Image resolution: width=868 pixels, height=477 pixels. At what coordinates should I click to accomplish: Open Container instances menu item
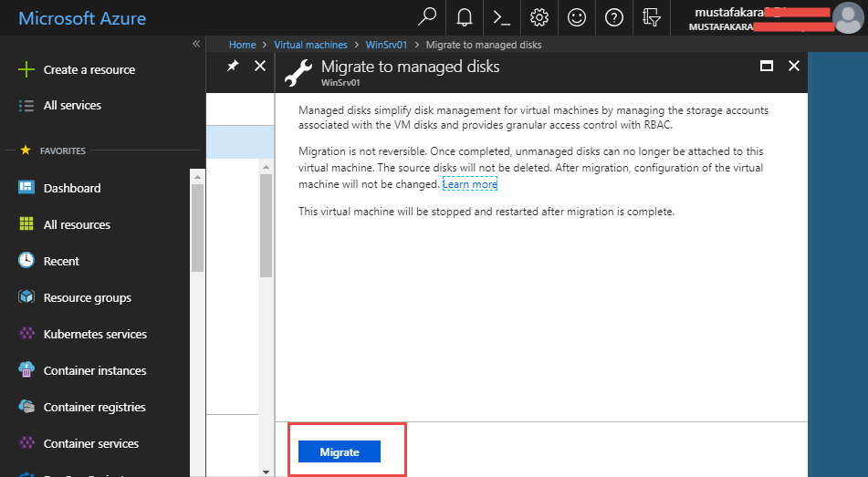point(95,370)
